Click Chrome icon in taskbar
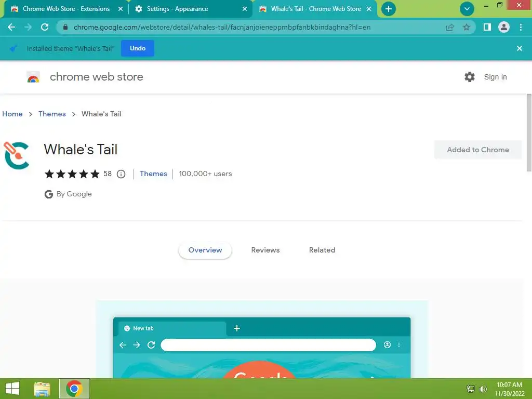Image resolution: width=532 pixels, height=399 pixels. coord(74,389)
